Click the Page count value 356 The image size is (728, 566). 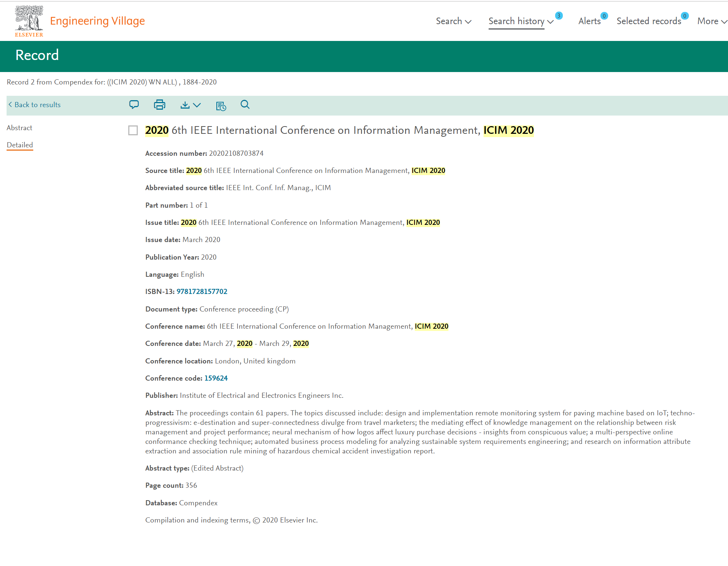[191, 485]
